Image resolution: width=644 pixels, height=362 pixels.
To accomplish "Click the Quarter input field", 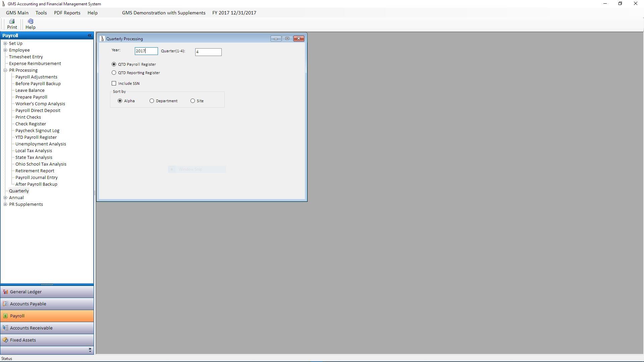I will pyautogui.click(x=208, y=52).
